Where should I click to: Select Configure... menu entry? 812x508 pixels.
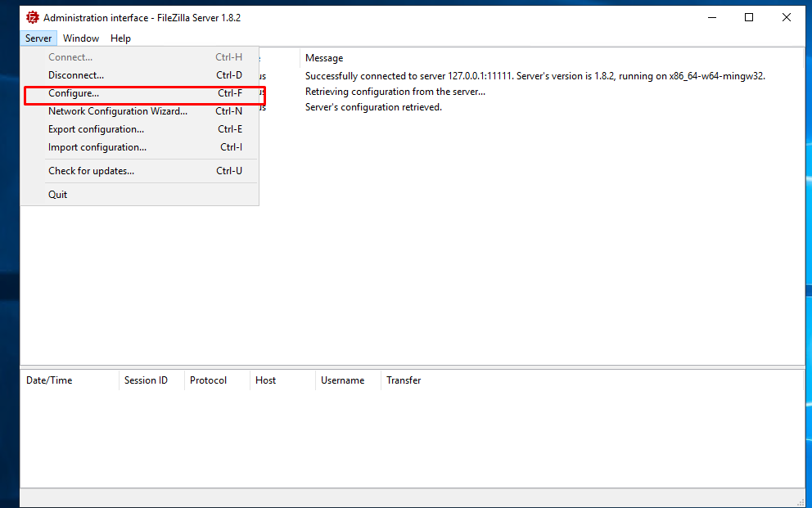point(140,93)
